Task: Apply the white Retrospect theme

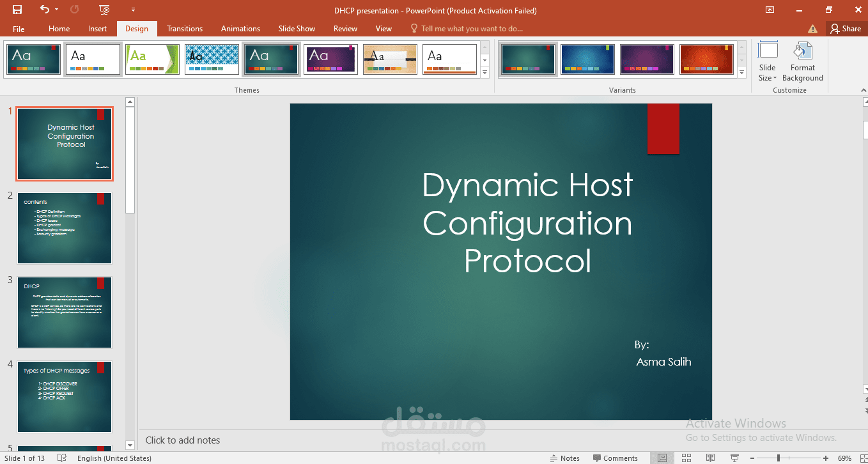Action: [x=449, y=59]
